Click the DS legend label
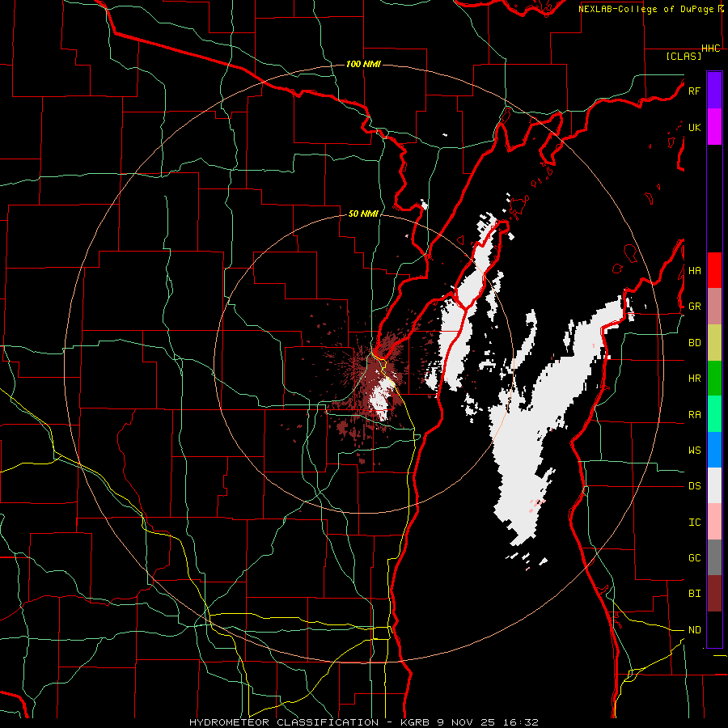 694,486
